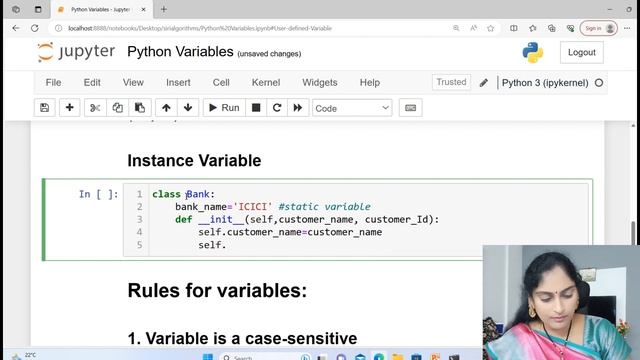Image resolution: width=640 pixels, height=360 pixels.
Task: Open the zoom magnifier in address bar
Action: (456, 28)
